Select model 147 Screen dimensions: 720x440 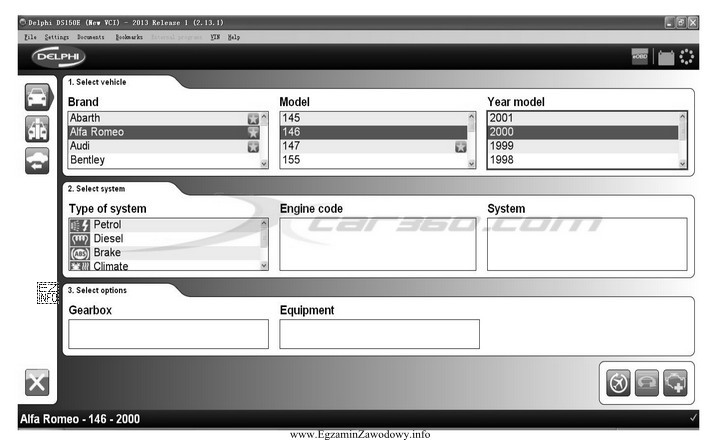pos(374,146)
